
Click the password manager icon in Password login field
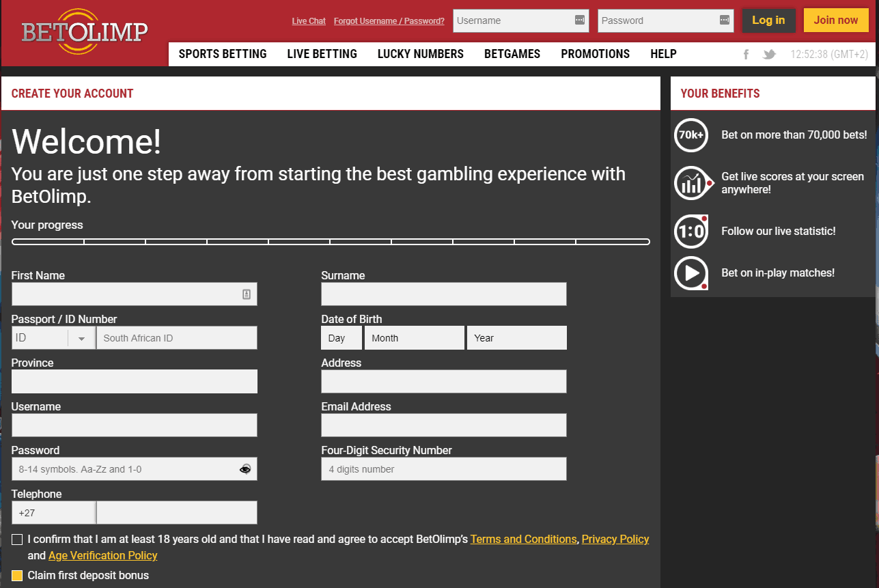(x=725, y=20)
